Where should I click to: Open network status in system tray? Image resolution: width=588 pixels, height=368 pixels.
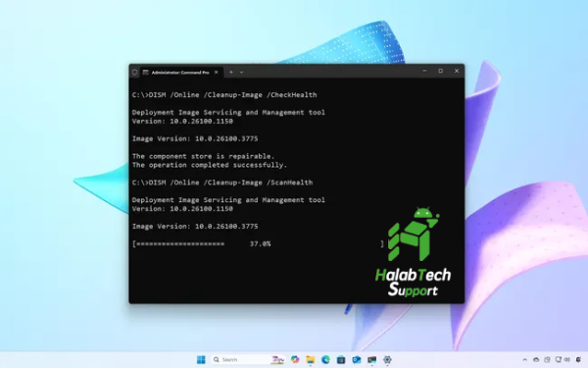coord(559,360)
